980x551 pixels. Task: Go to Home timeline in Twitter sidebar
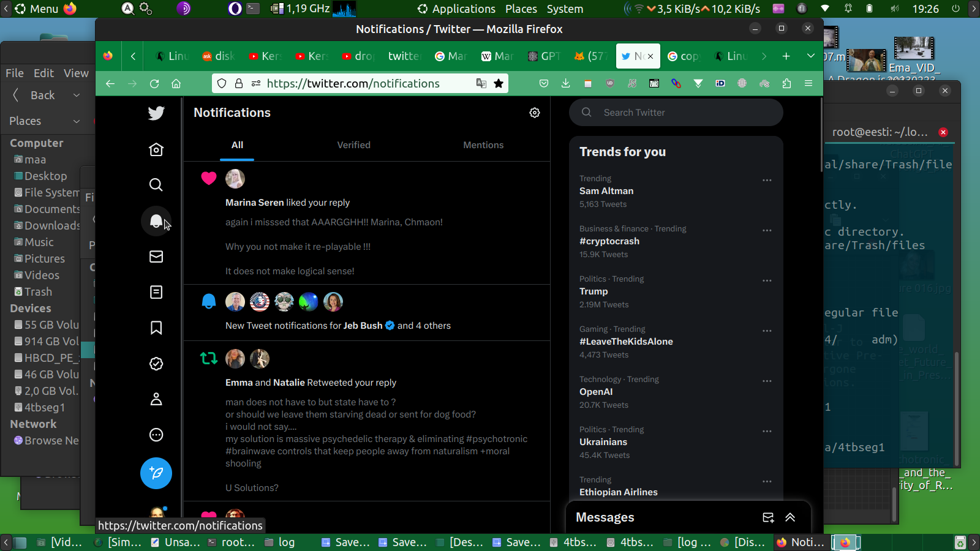(156, 149)
